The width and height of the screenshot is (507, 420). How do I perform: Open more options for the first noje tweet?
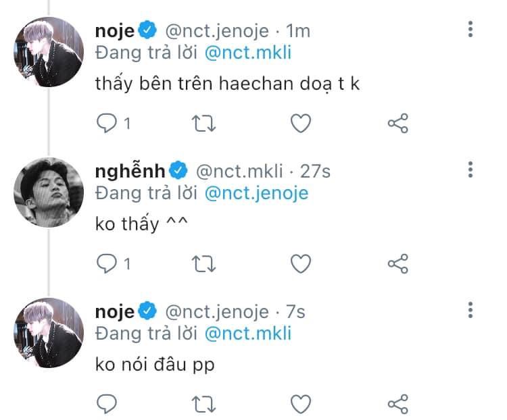(x=470, y=30)
